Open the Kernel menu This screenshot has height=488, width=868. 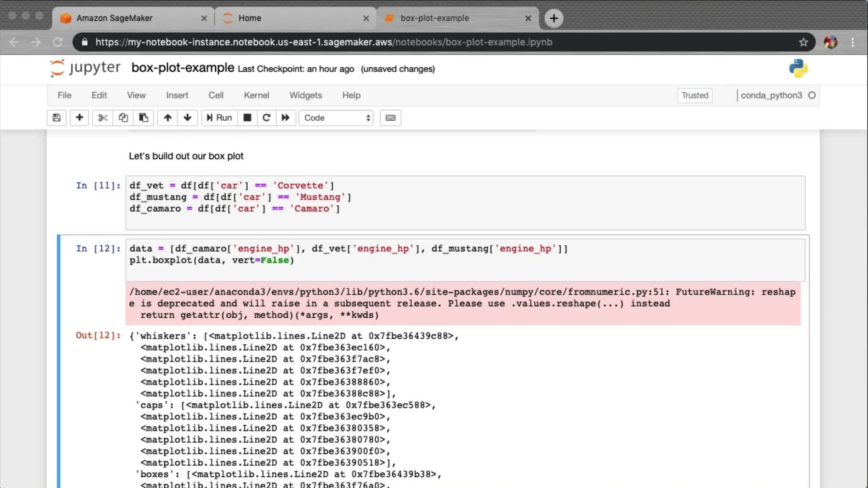point(256,95)
